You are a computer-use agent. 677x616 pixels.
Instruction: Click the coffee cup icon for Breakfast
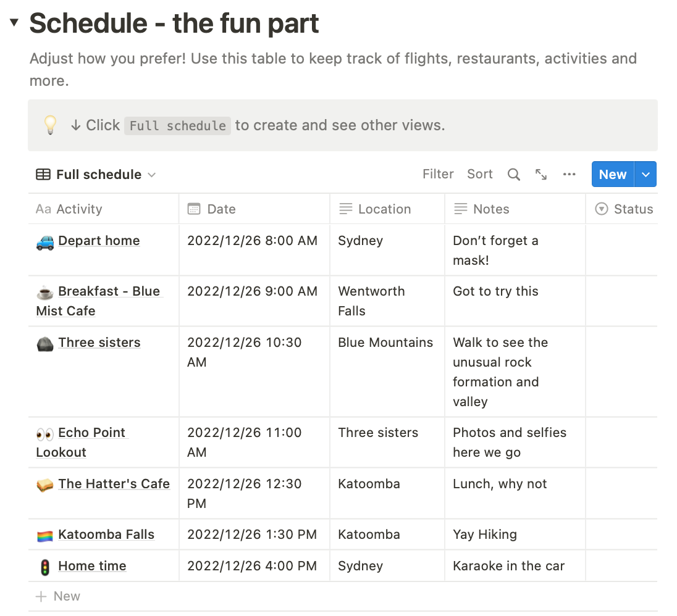(x=45, y=292)
